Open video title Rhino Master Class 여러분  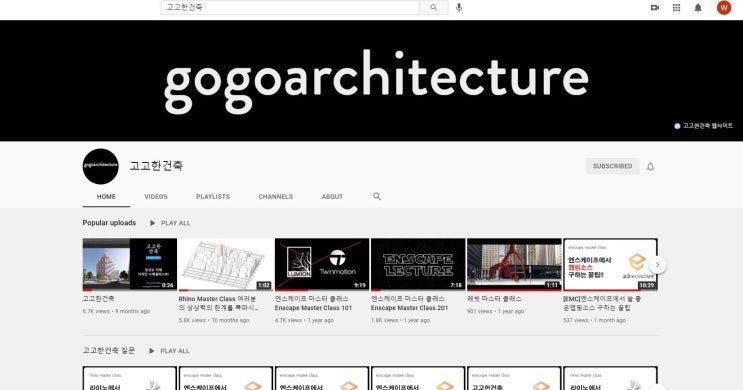[x=219, y=303]
